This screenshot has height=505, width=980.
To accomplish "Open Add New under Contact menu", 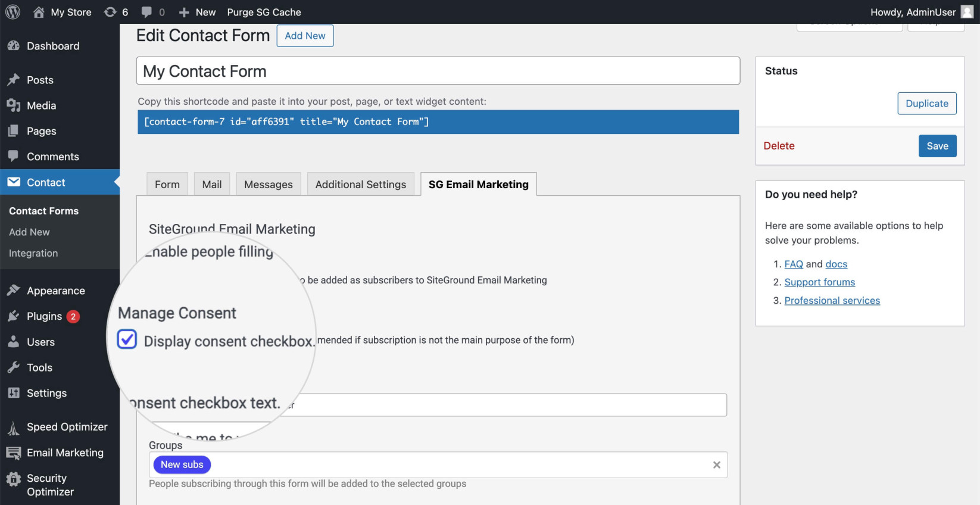I will 29,232.
